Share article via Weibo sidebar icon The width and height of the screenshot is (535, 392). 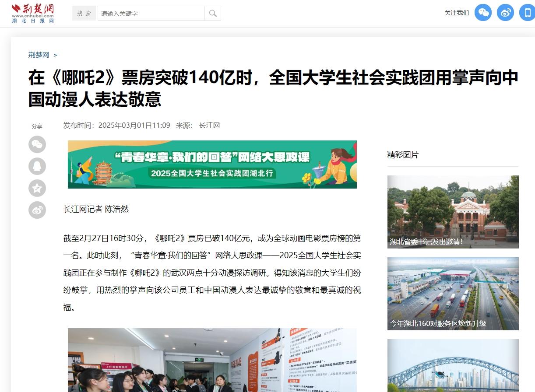pyautogui.click(x=37, y=210)
